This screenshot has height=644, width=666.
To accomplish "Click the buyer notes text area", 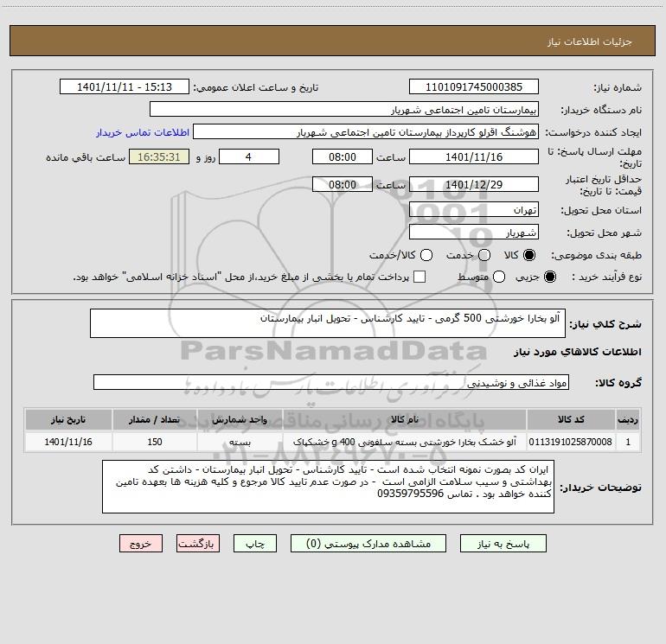I will [328, 487].
